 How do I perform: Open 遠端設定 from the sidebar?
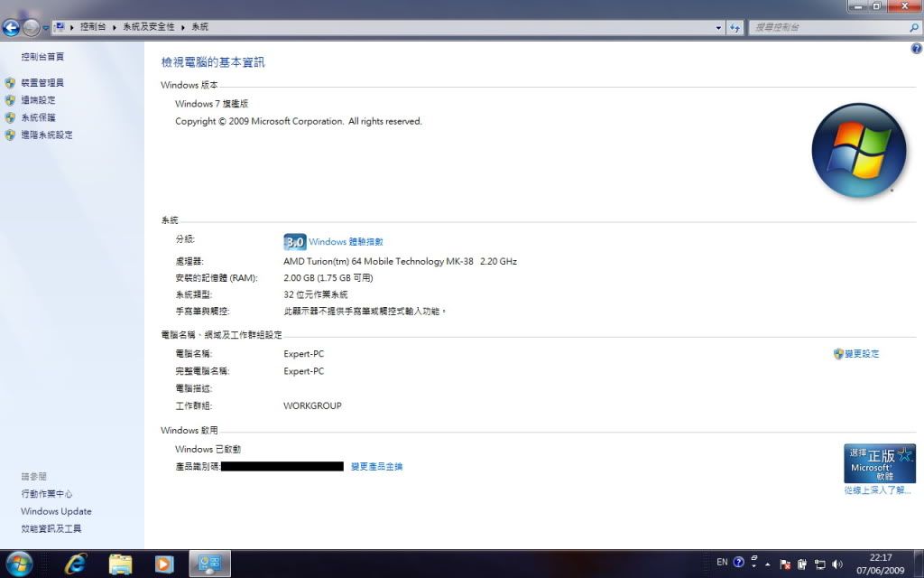[x=38, y=100]
